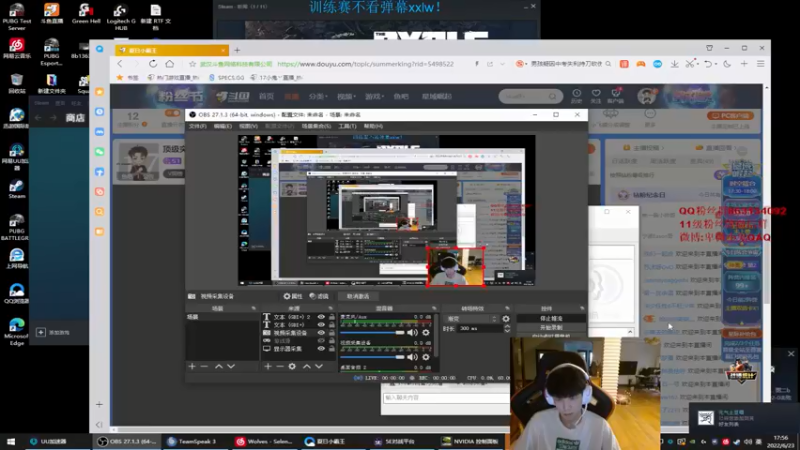Open browser hamburger main menu

coord(761,64)
